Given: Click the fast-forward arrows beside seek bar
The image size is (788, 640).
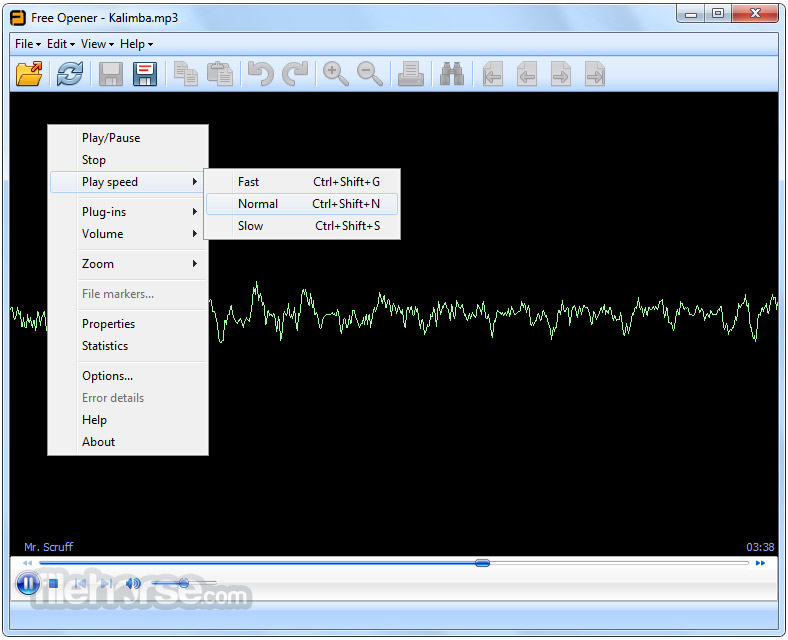Looking at the screenshot, I should coord(760,563).
